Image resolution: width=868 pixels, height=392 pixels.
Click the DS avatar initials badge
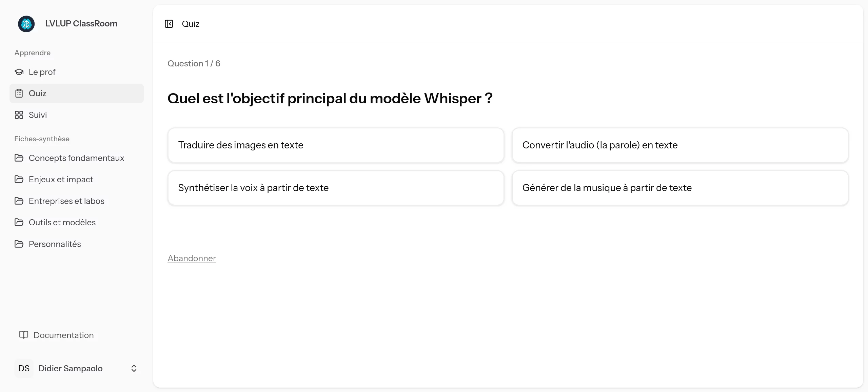[24, 368]
